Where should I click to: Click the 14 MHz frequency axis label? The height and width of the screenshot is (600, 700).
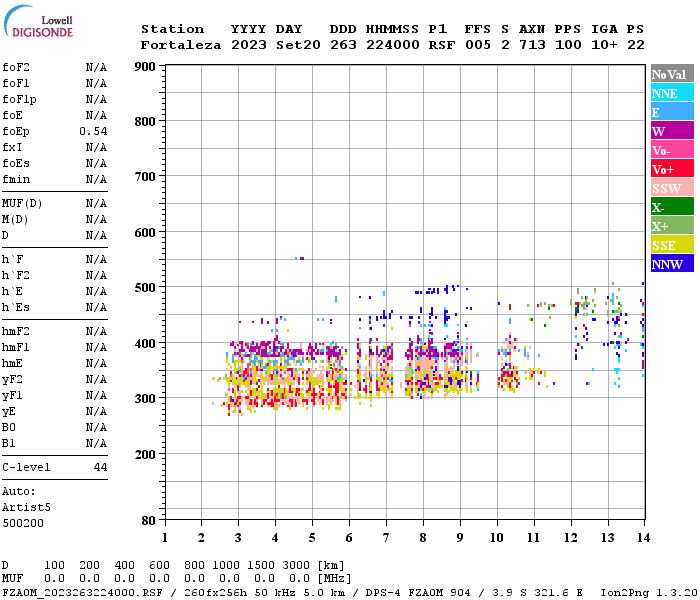pos(643,537)
